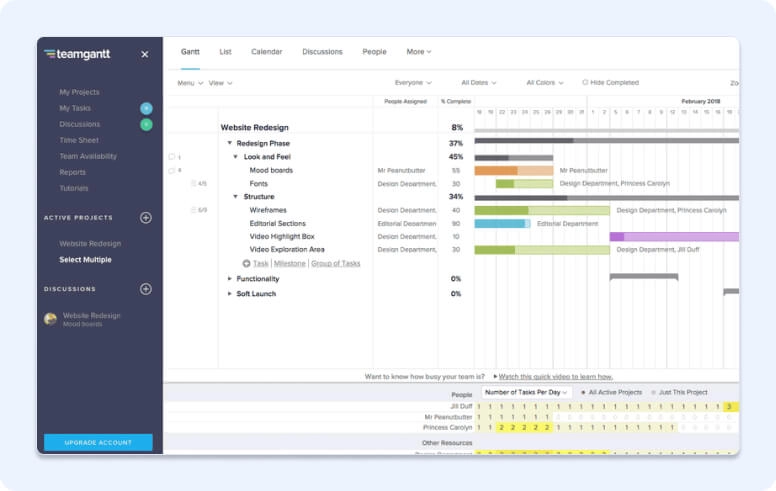The width and height of the screenshot is (776, 491).
Task: Click the Mood boards task name
Action: [x=271, y=170]
